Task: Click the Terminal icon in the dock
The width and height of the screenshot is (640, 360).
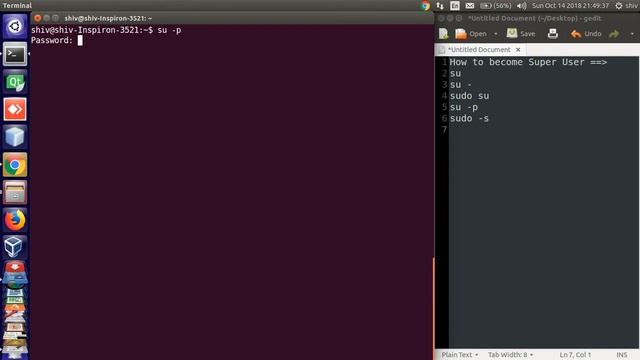Action: (15, 54)
